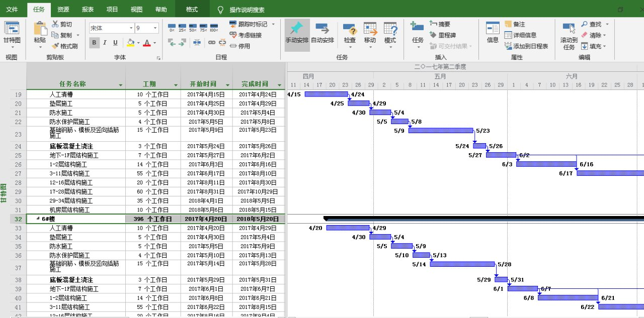Click the 剪切 scissors icon
The width and height of the screenshot is (644, 318).
point(55,24)
